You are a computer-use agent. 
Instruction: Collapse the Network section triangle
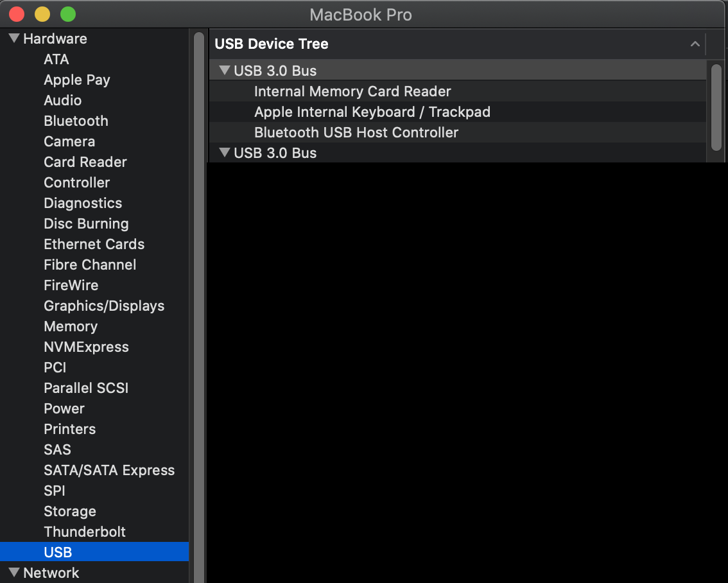[x=14, y=572]
